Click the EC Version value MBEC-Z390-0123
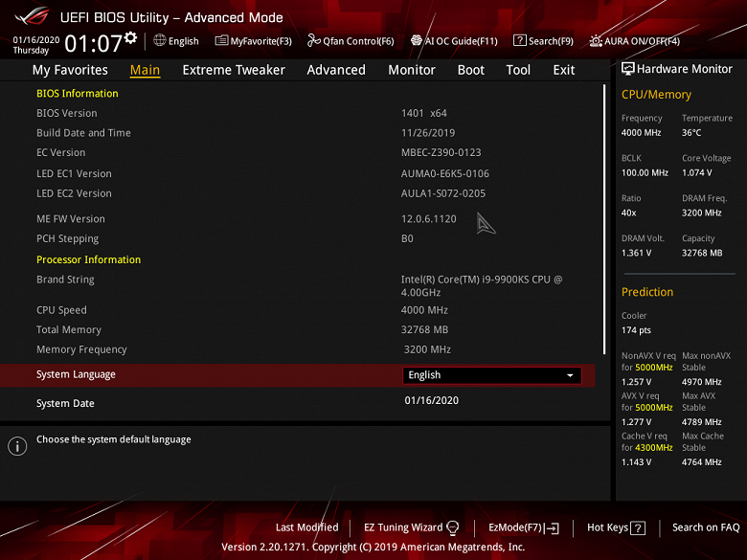Screen dimensions: 747x560 [441, 152]
